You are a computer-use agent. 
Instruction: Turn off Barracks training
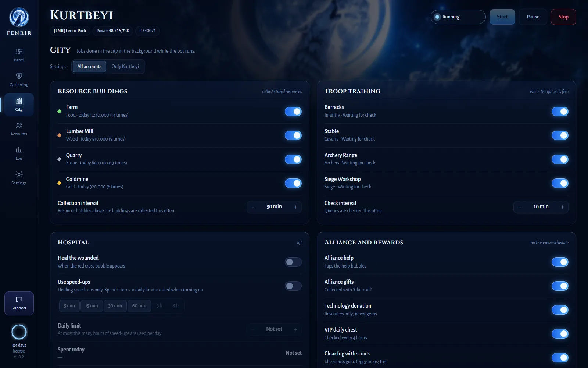tap(560, 112)
